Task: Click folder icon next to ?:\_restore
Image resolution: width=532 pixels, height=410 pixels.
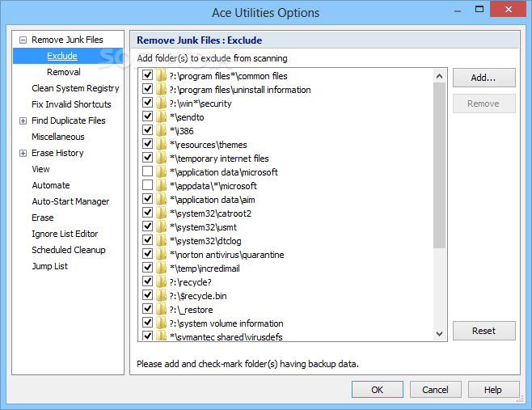Action: click(x=161, y=309)
